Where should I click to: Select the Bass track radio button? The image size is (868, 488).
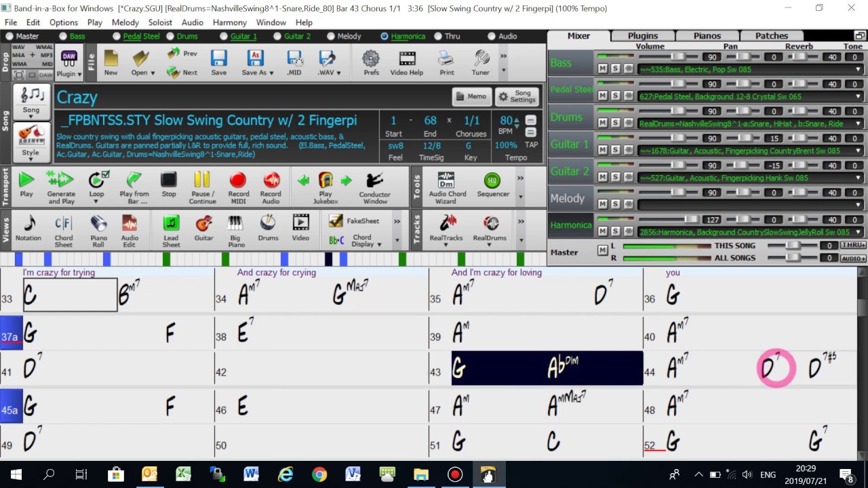coord(63,36)
